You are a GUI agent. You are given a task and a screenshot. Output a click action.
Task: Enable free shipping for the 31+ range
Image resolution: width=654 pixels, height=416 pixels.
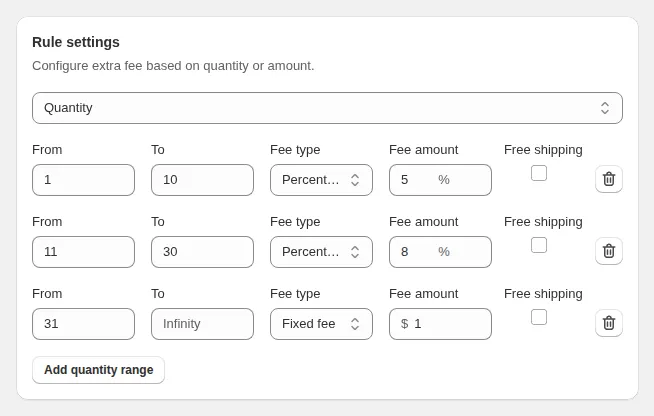click(538, 317)
